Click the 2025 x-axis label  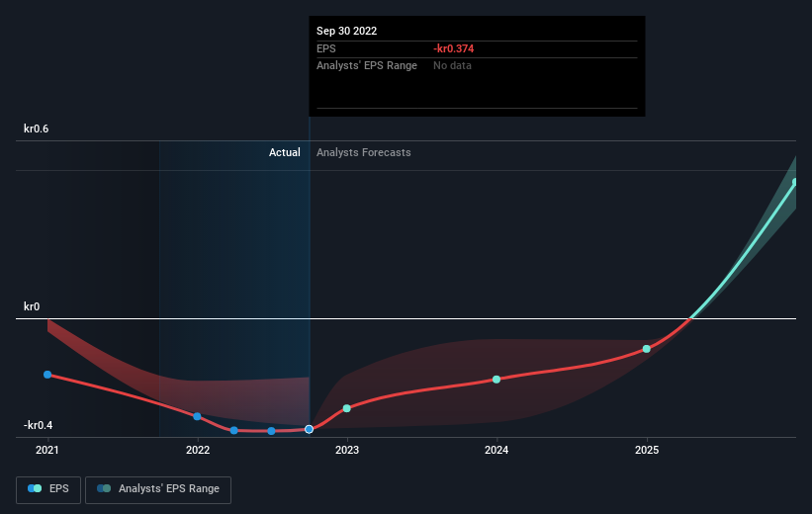pyautogui.click(x=647, y=450)
